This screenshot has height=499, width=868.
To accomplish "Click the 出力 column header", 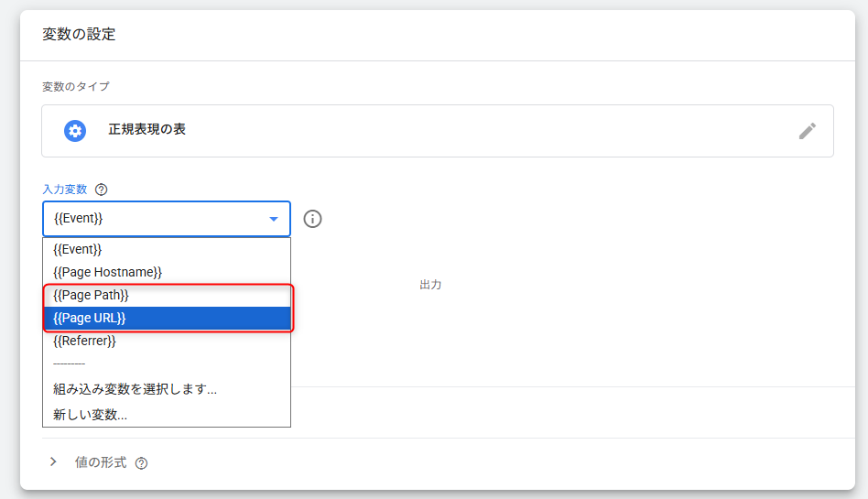I will click(430, 285).
